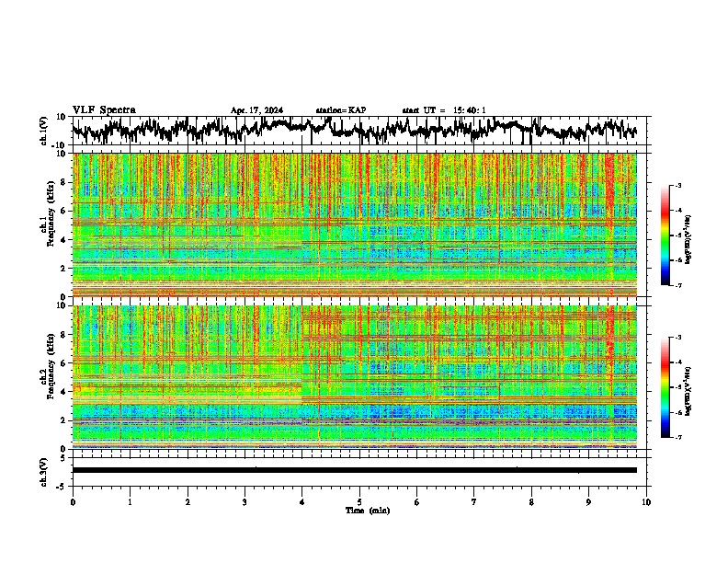Screen dimensions: 728x563
Task: Click the ch.1(V) waveform axis label
Action: (x=44, y=131)
